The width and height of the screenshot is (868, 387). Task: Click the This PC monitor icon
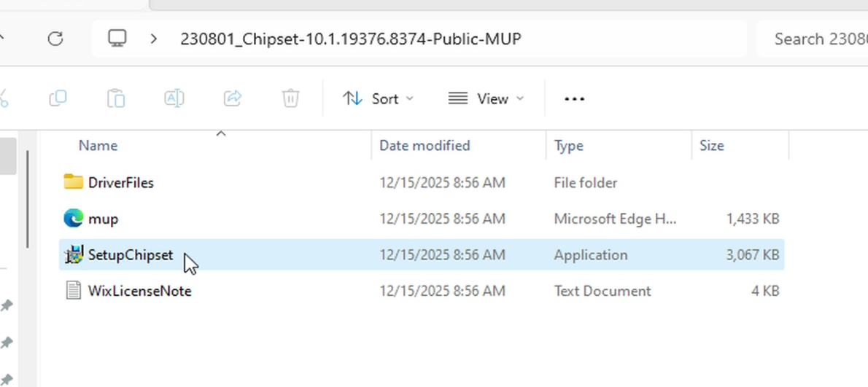pyautogui.click(x=117, y=38)
